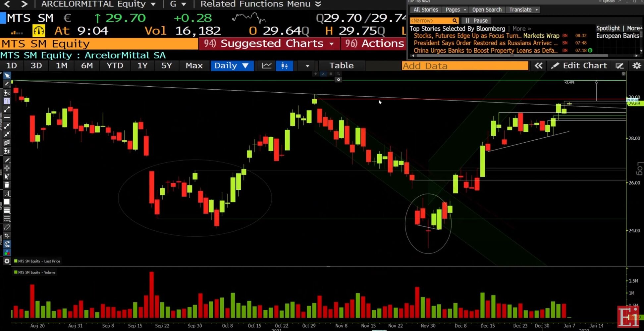
Task: Click the Edit Chart button
Action: [579, 66]
